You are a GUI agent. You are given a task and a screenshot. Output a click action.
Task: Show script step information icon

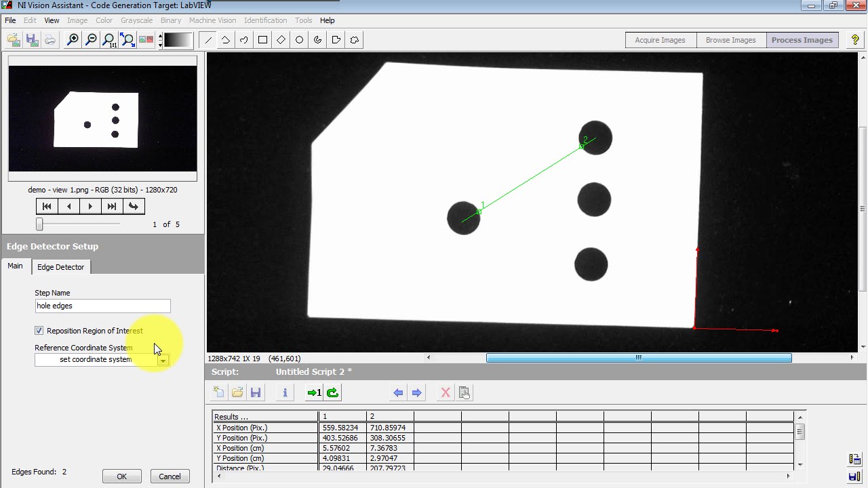(285, 392)
